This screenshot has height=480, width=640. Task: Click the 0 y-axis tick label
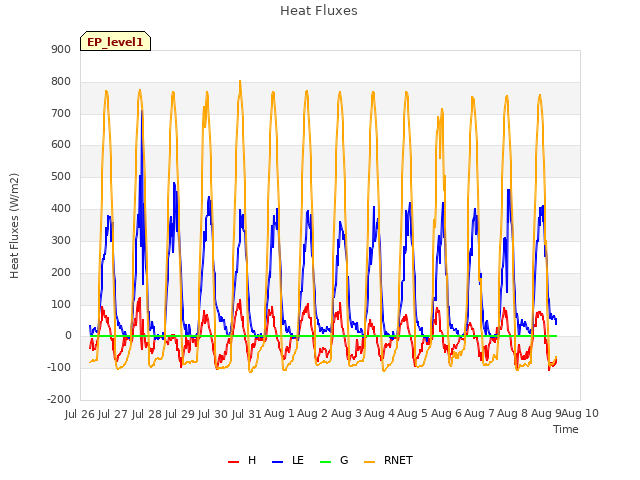click(68, 336)
